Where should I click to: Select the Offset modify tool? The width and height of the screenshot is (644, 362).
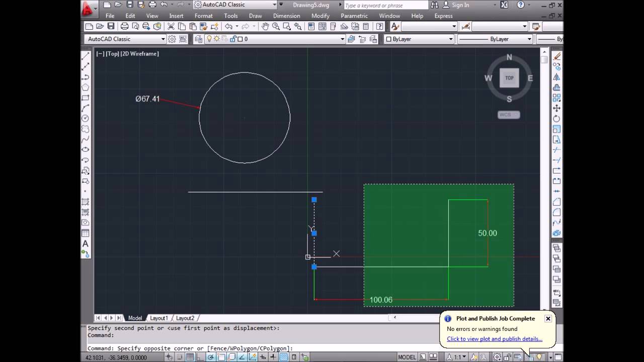pos(556,87)
